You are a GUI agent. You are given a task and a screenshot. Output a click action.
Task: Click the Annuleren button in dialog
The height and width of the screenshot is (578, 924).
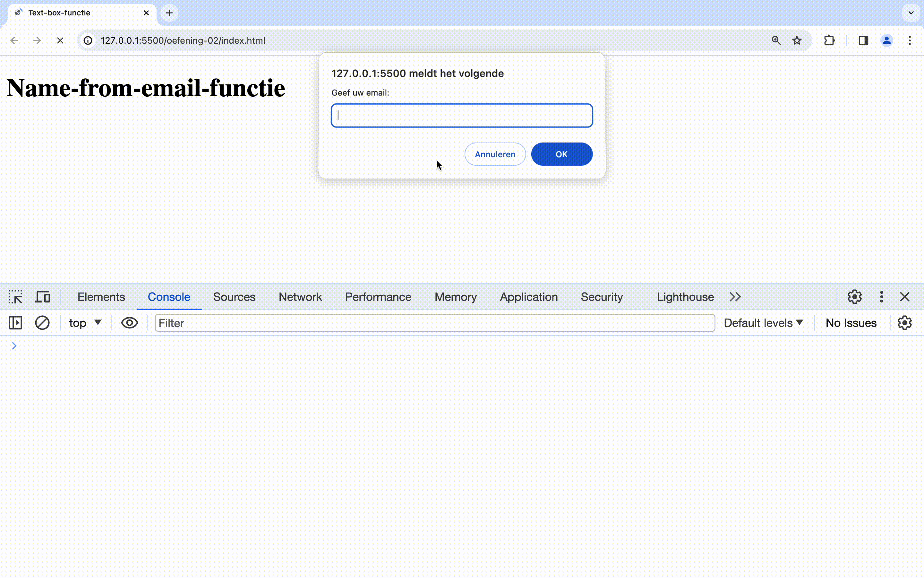coord(495,154)
